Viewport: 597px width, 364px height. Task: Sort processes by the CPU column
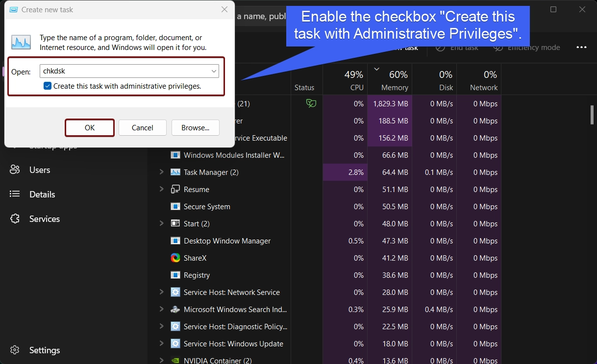pyautogui.click(x=345, y=80)
